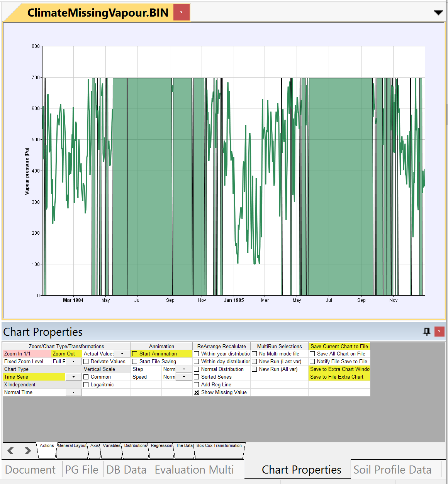Enable the Add Reg Line checkbox
Screen dimensions: 448x484
[x=197, y=385]
